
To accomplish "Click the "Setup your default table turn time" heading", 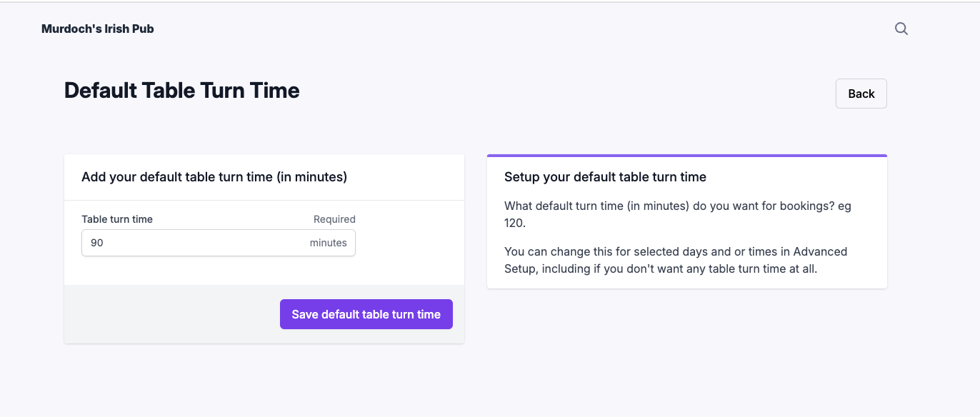I will (x=605, y=177).
